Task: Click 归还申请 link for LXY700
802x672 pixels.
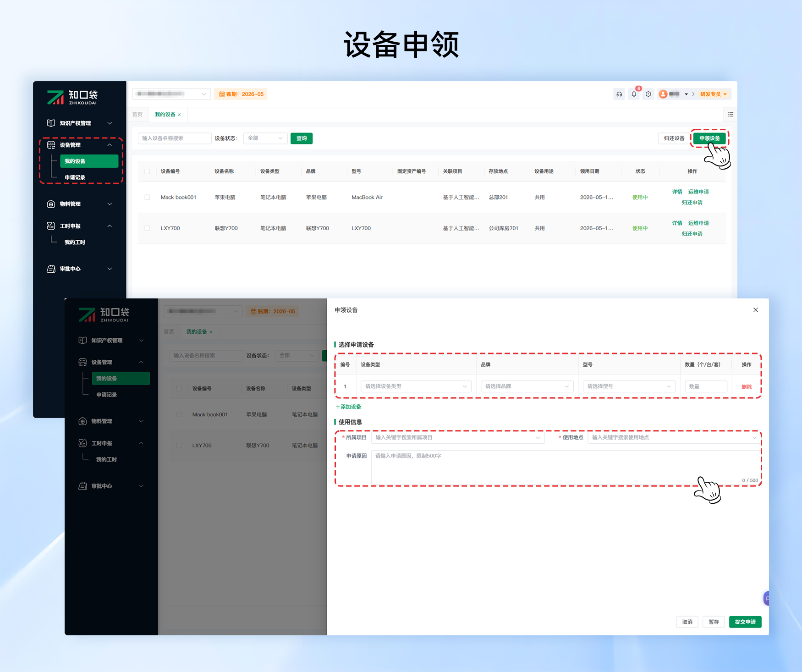Action: (x=692, y=234)
